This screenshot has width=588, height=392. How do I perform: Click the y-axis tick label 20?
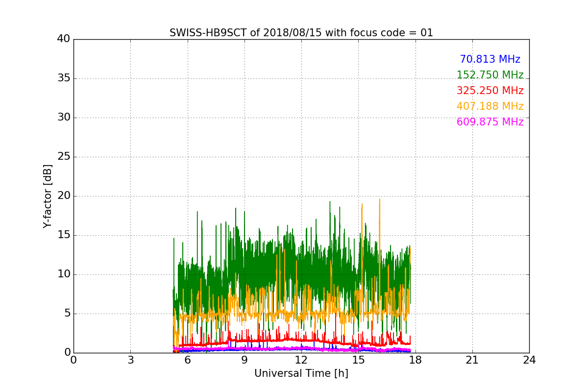pos(63,196)
